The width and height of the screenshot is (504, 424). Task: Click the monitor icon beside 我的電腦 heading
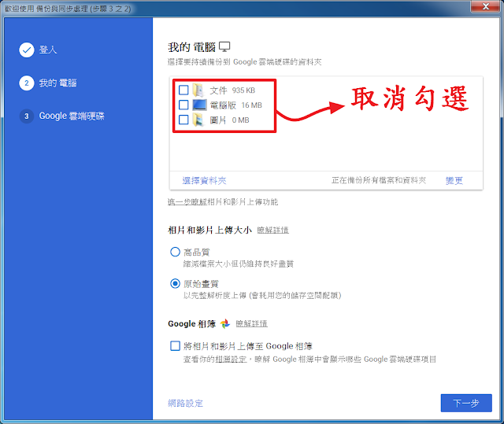pos(224,47)
